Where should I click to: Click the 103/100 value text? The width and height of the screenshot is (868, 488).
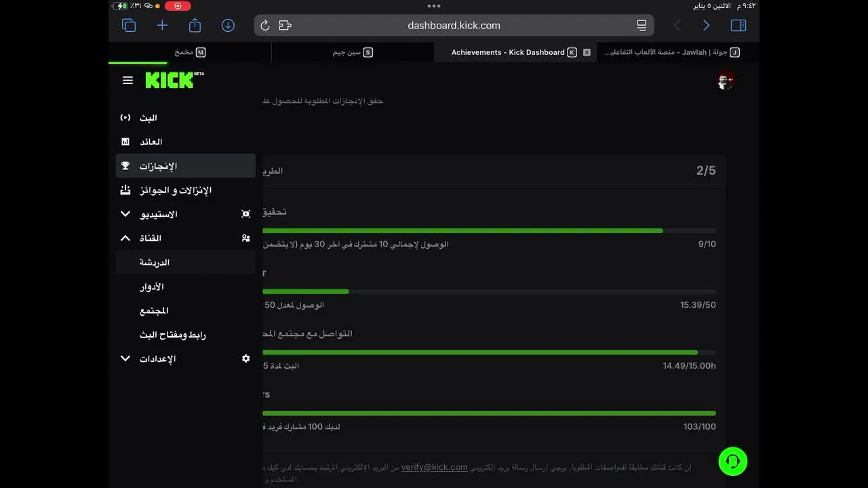700,427
